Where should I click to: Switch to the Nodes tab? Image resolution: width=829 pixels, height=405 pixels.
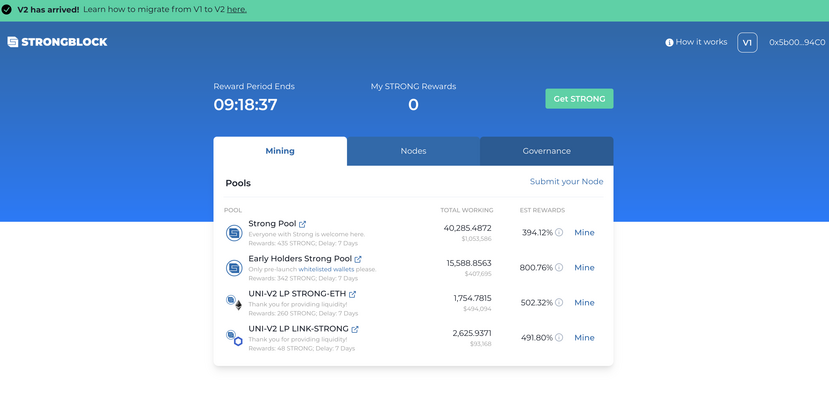click(x=413, y=151)
